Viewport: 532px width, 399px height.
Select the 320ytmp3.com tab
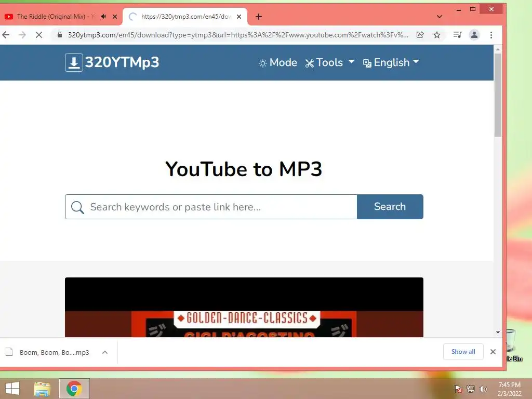[185, 16]
